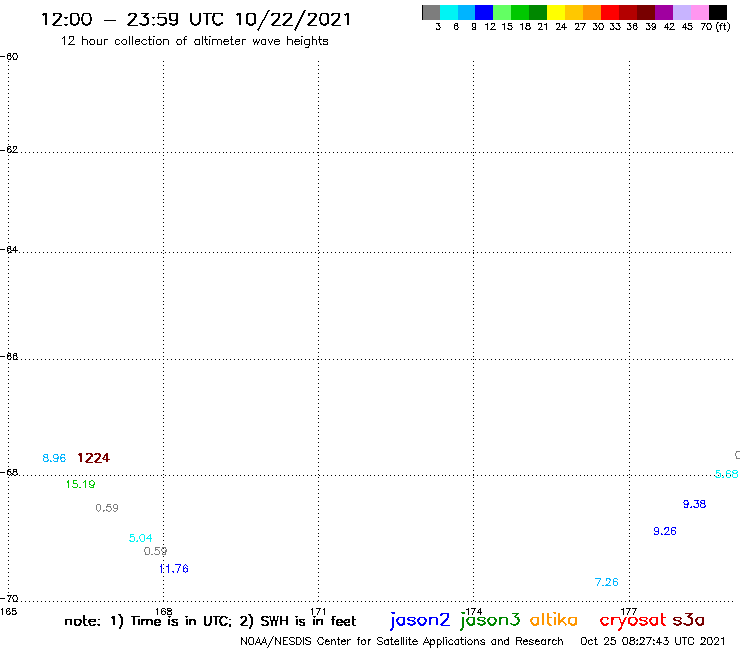Viewport: 740px width, 650px height.
Task: Click the gray swatch in the color scale
Action: [431, 12]
